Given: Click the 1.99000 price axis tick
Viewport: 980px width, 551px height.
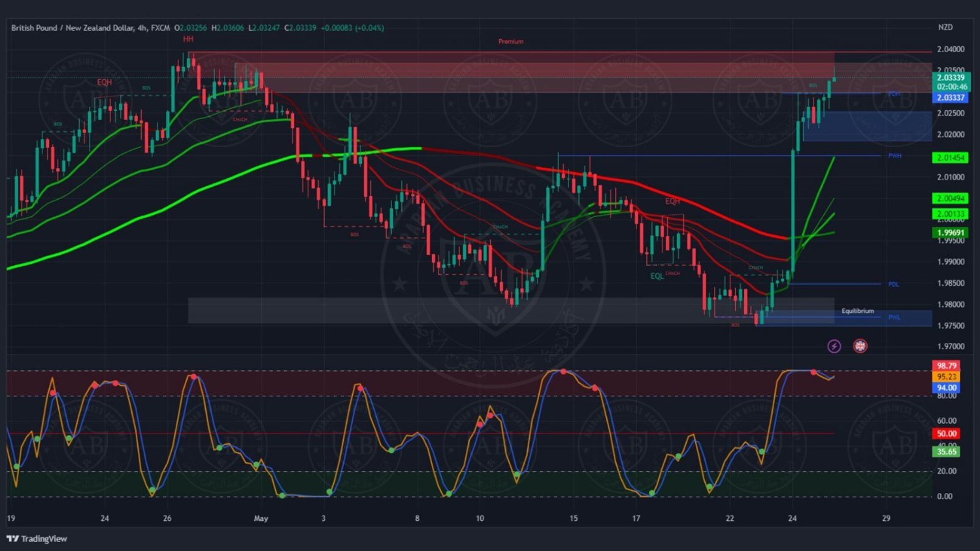Looking at the screenshot, I should tap(951, 262).
